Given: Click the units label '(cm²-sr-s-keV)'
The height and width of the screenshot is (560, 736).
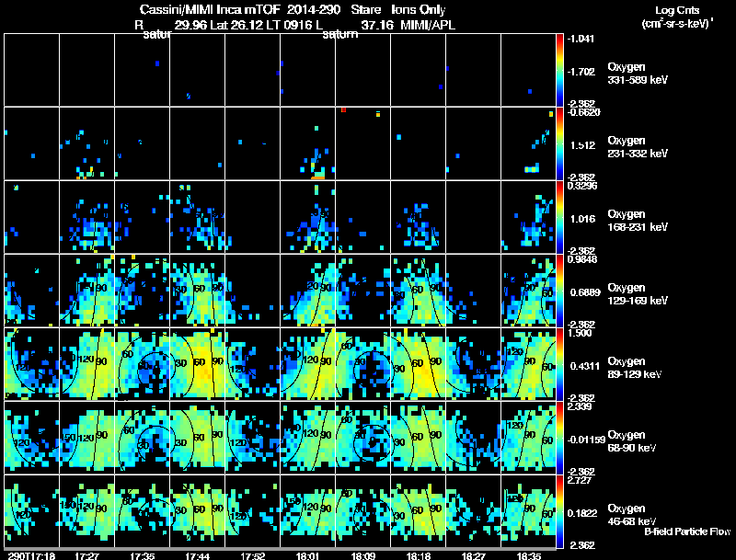Looking at the screenshot, I should coord(678,24).
